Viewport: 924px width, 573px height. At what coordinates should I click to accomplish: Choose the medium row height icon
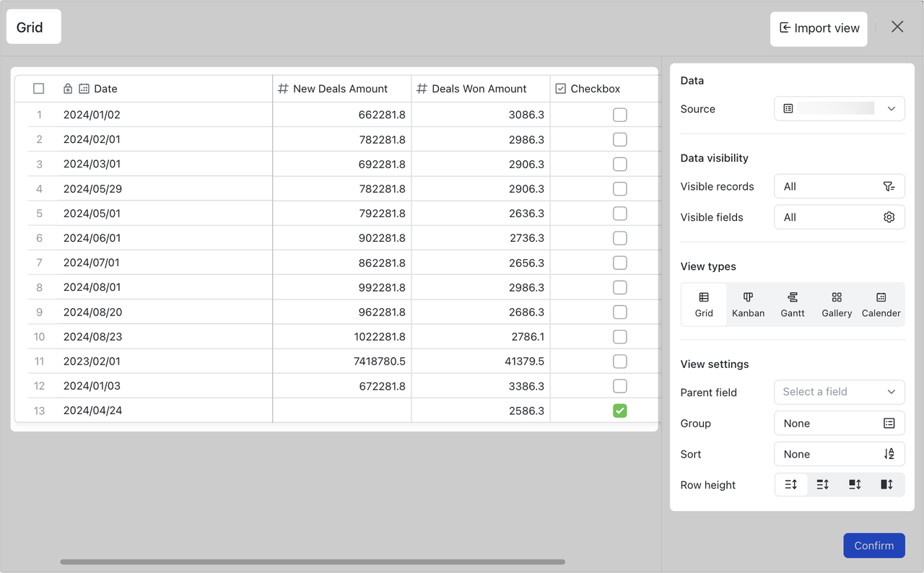(x=823, y=485)
